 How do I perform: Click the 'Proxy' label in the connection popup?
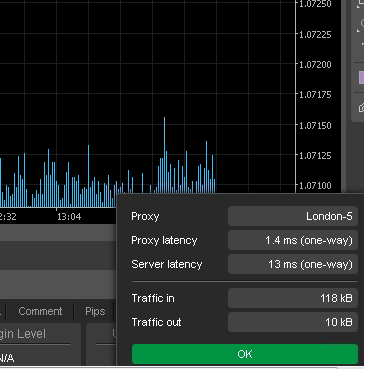click(x=145, y=217)
